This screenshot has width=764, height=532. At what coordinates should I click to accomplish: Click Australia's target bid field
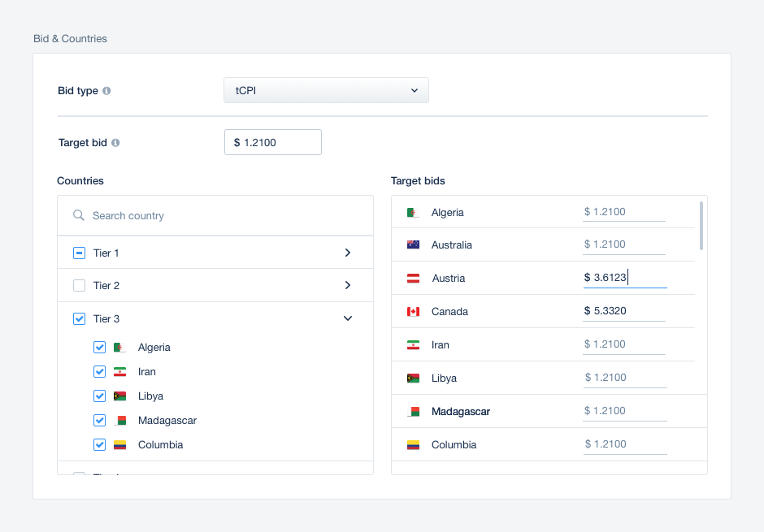624,244
